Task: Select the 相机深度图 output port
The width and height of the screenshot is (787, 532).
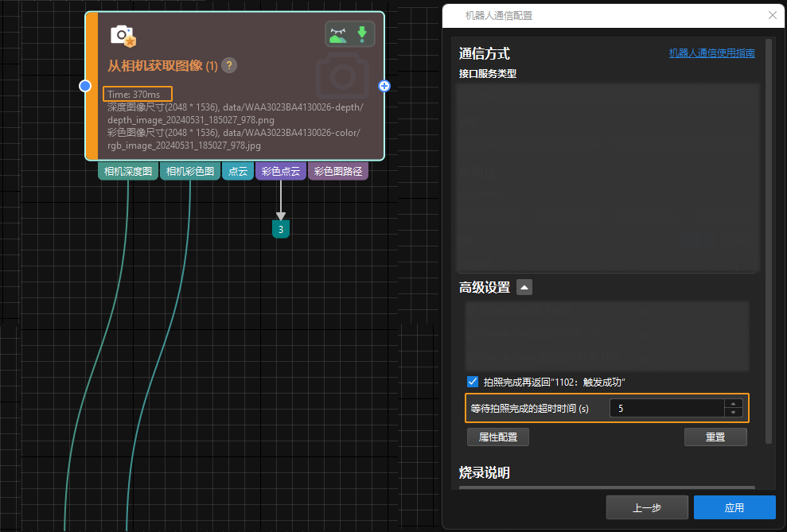Action: (x=128, y=172)
